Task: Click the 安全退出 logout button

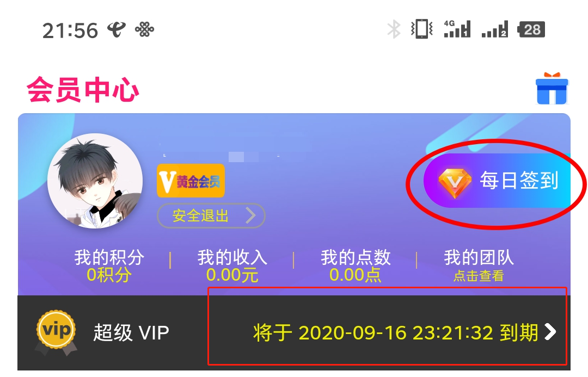Action: tap(211, 215)
